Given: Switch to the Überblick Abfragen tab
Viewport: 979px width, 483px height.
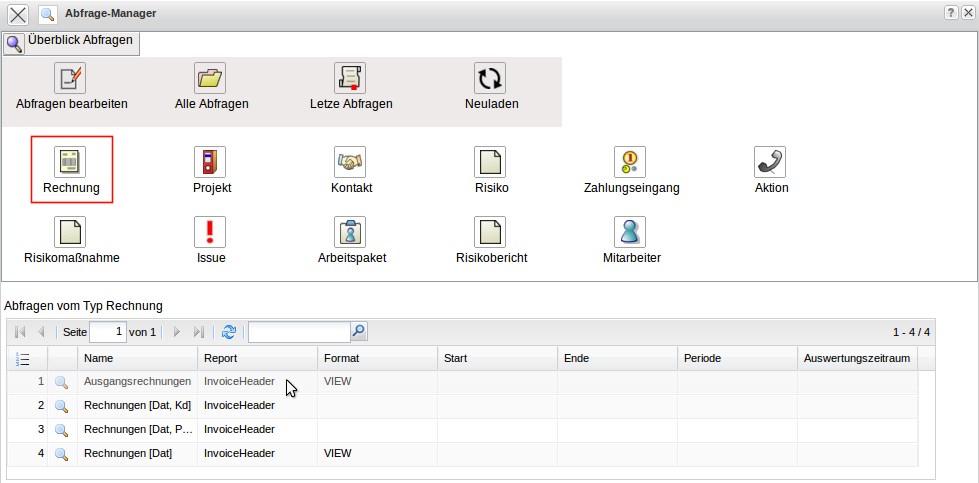Looking at the screenshot, I should click(68, 42).
